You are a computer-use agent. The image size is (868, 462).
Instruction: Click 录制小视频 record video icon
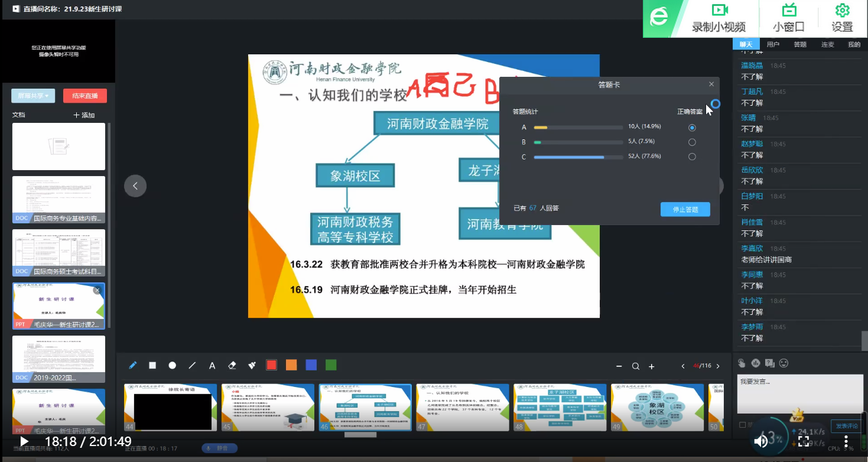[719, 18]
